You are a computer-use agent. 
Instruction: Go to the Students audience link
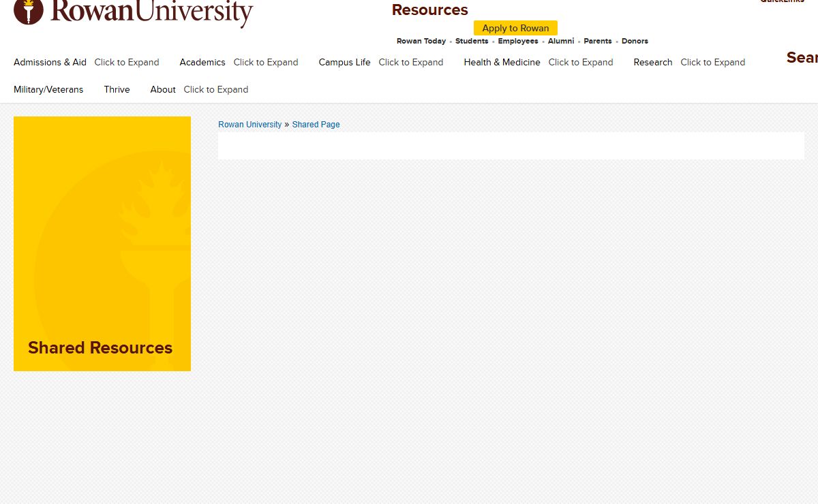(472, 41)
